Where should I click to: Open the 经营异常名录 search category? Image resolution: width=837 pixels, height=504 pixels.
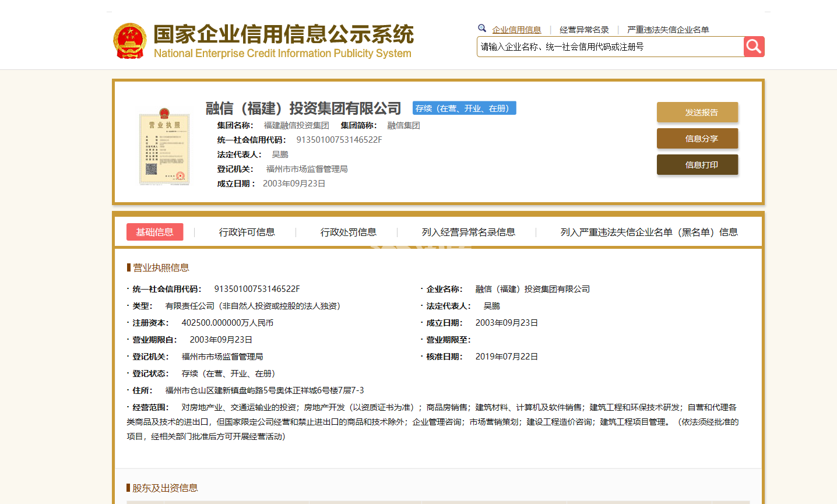(584, 30)
